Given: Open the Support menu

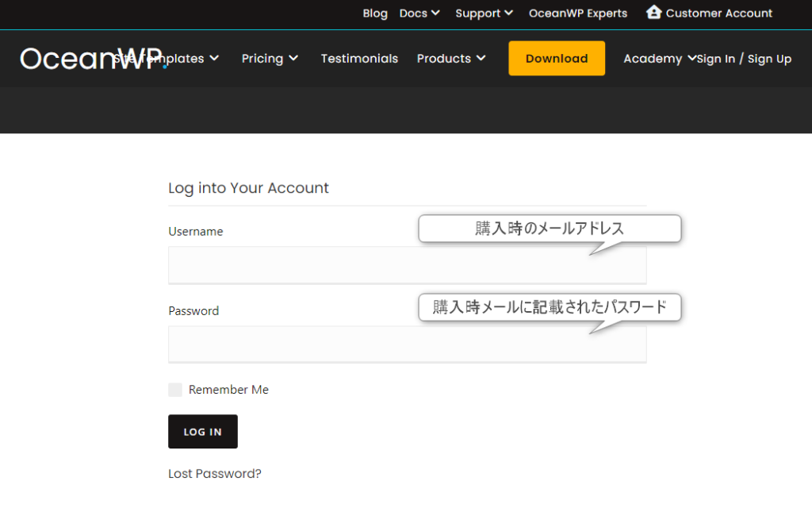Looking at the screenshot, I should coord(477,13).
